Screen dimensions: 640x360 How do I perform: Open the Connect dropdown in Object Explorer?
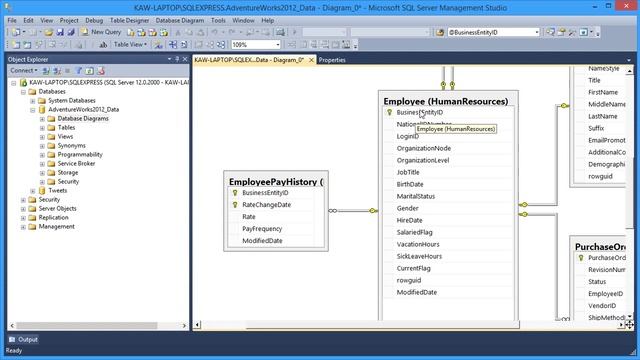click(24, 70)
